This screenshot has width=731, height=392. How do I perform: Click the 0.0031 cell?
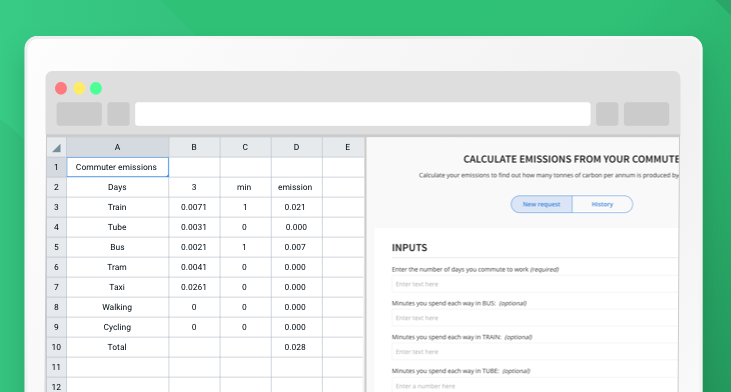click(194, 227)
